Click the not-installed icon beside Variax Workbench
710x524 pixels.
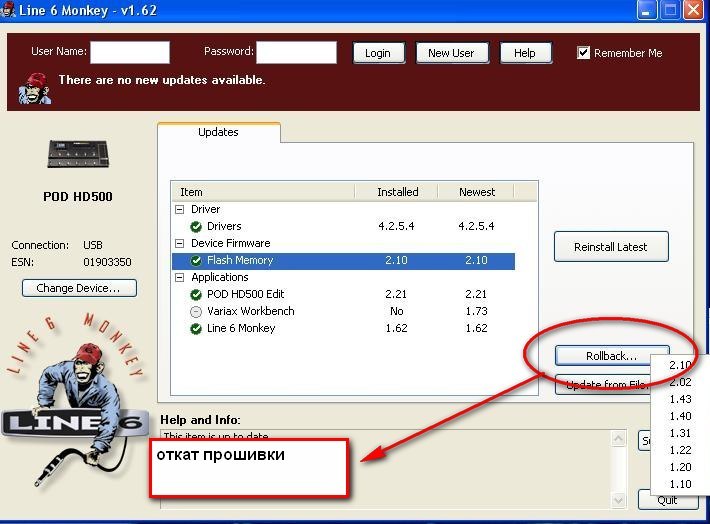click(196, 312)
